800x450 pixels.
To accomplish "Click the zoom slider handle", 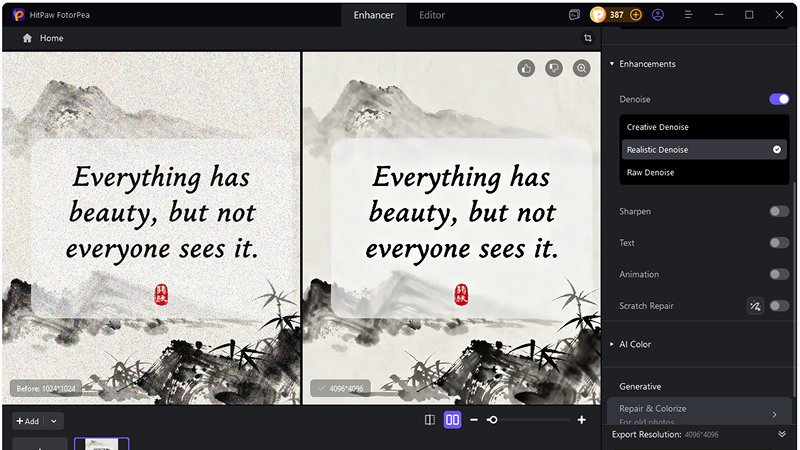I will (x=492, y=420).
